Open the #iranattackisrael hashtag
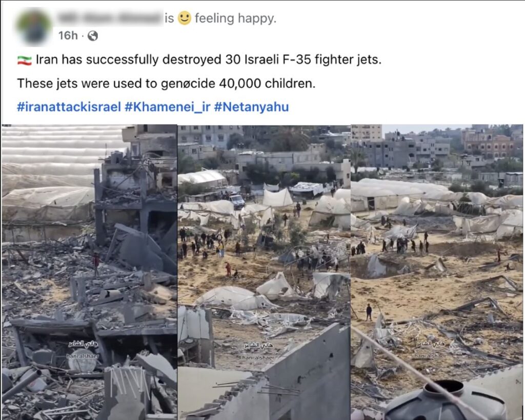The width and height of the screenshot is (525, 420). [x=69, y=107]
